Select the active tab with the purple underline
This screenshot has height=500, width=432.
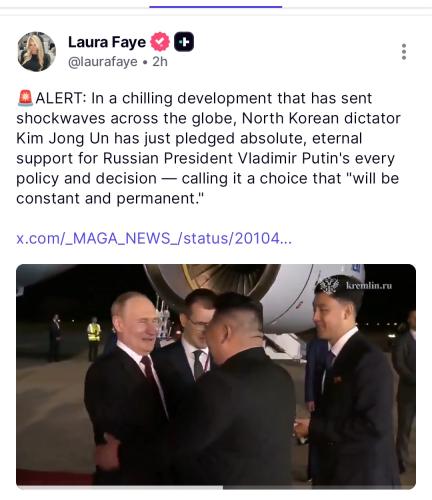coord(216,6)
